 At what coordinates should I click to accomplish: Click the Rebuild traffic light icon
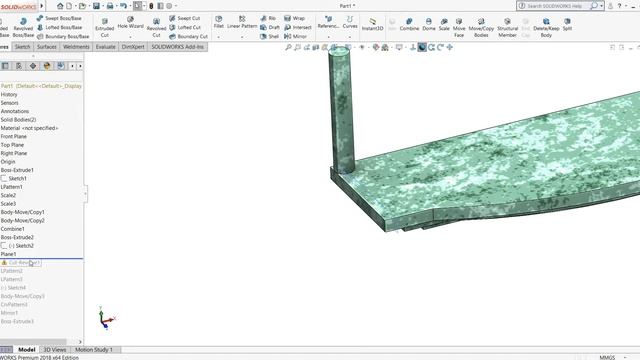(151, 6)
